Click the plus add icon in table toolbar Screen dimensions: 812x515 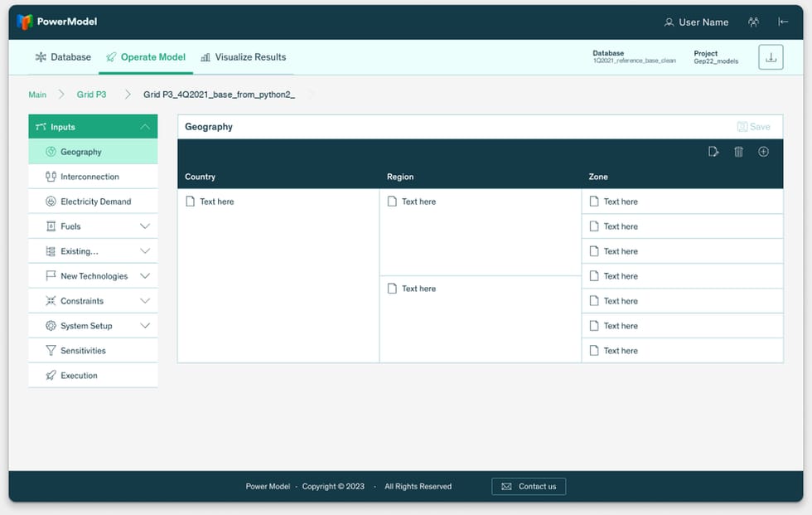coord(763,152)
